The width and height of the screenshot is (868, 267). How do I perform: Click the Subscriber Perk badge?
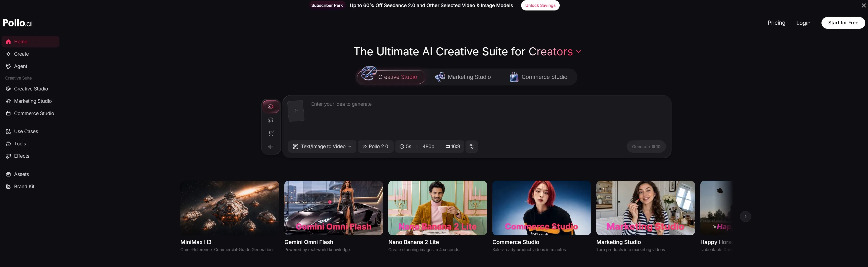point(327,5)
